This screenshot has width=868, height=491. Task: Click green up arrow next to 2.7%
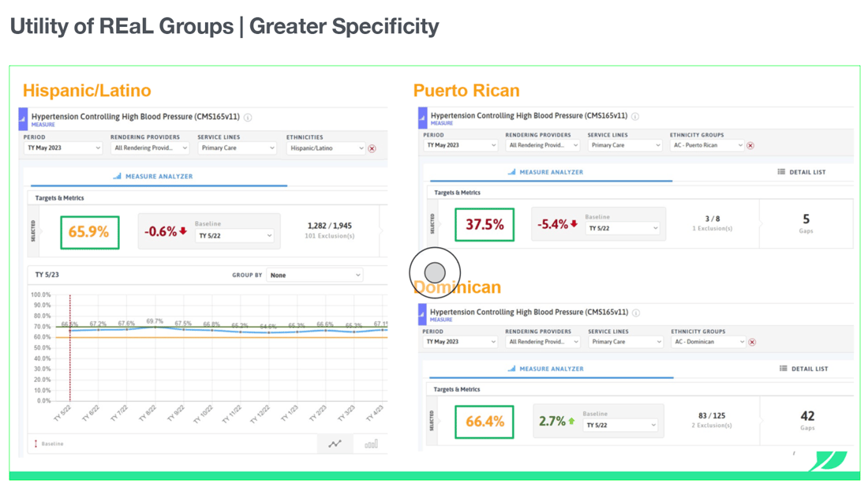click(x=571, y=422)
